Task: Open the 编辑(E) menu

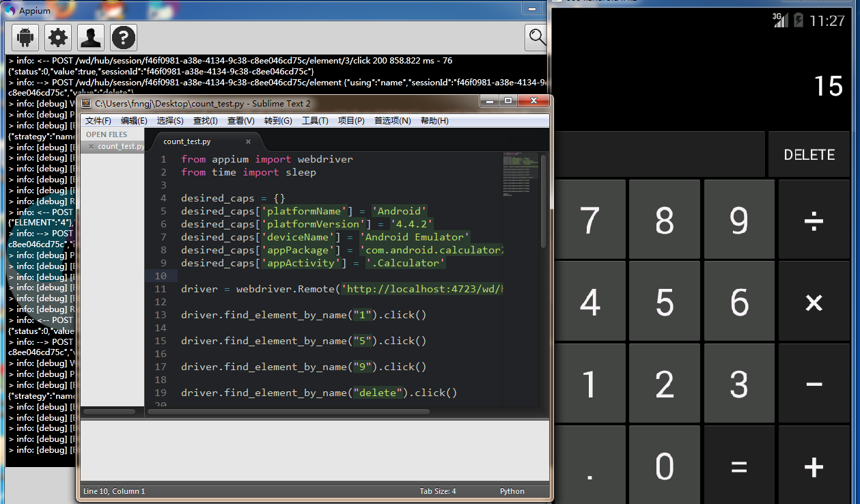Action: tap(134, 121)
